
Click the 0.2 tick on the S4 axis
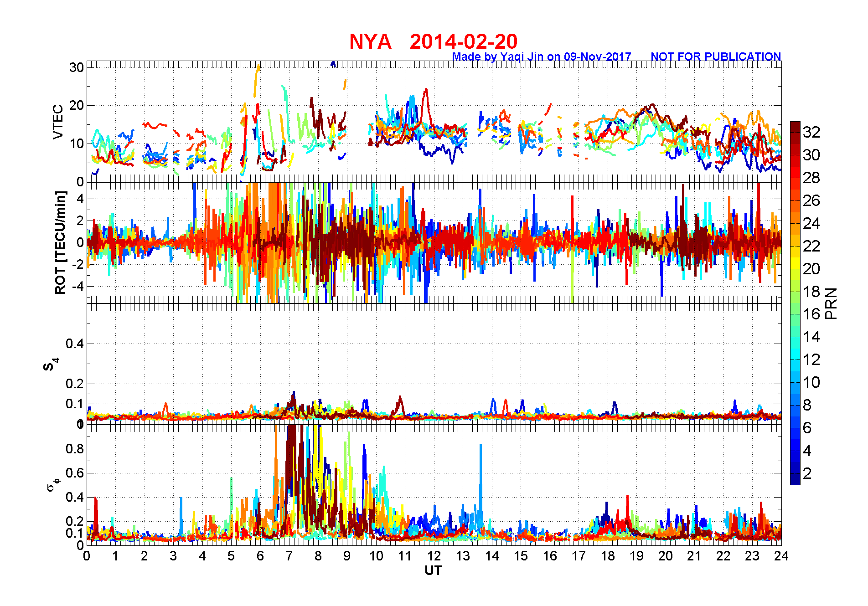coord(75,384)
